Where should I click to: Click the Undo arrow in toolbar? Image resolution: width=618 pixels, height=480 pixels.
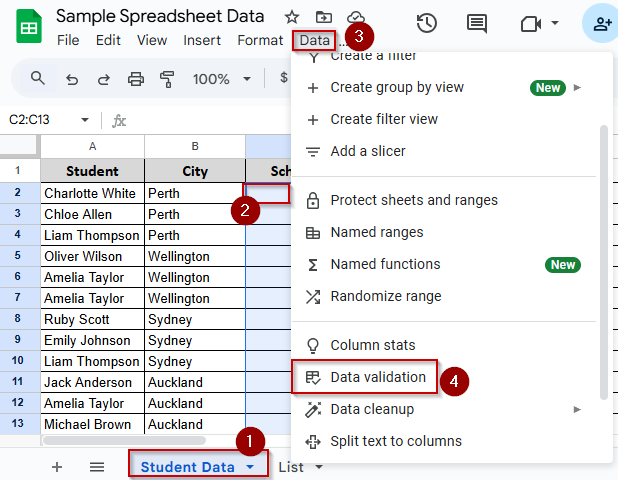pos(72,79)
